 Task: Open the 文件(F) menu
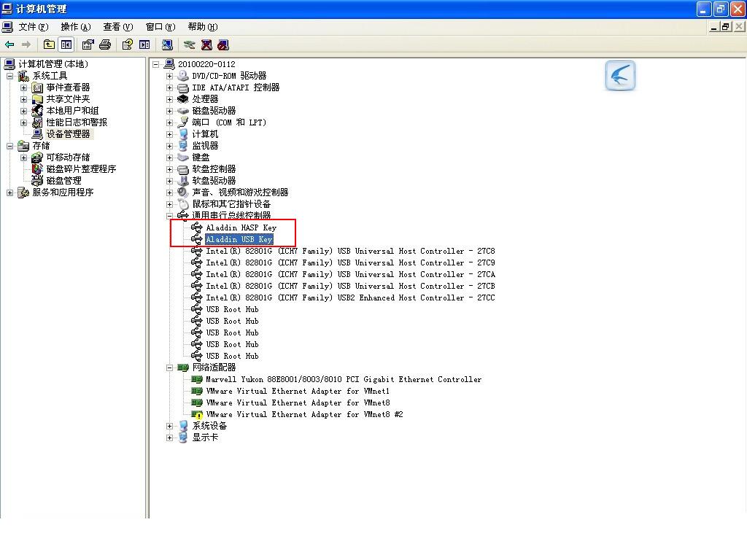click(x=34, y=27)
